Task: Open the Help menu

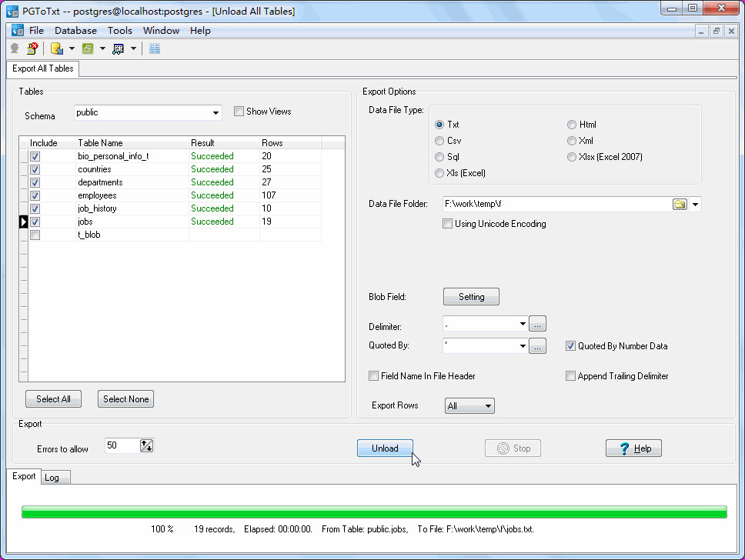Action: coord(200,31)
